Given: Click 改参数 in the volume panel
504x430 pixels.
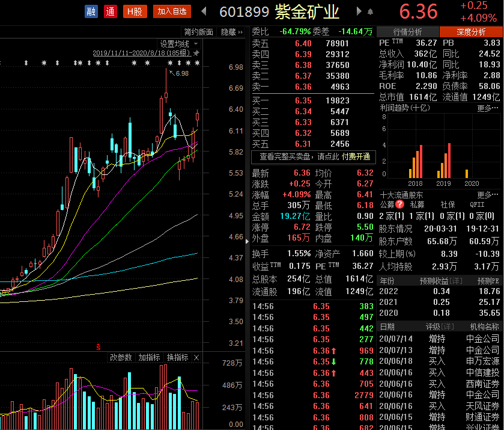Looking at the screenshot, I should coord(121,358).
